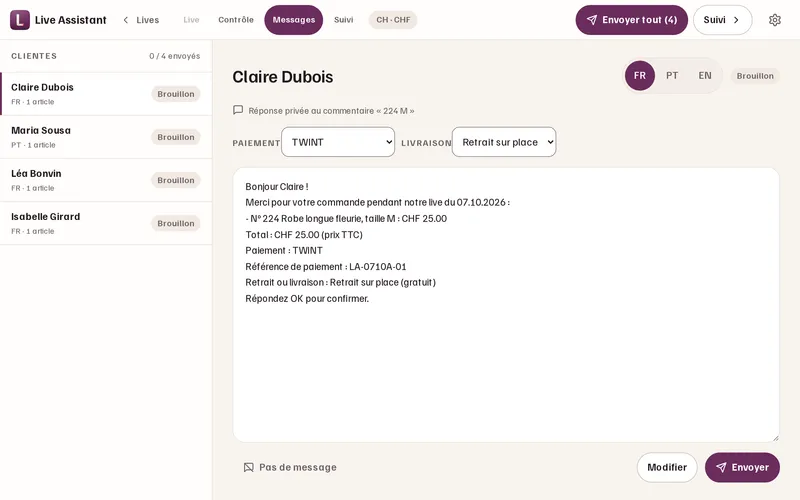This screenshot has width=800, height=500.
Task: Click inside the message text area
Action: pyautogui.click(x=506, y=305)
